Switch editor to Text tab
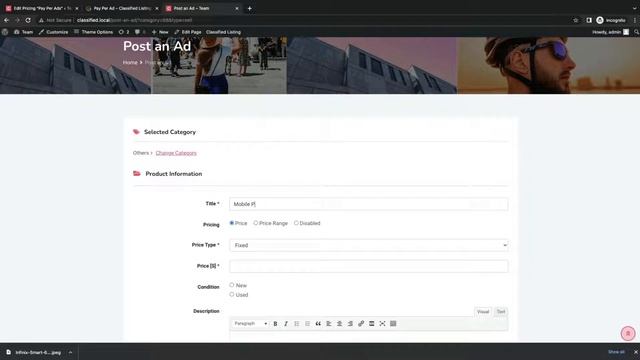This screenshot has width=640, height=360. (x=501, y=311)
